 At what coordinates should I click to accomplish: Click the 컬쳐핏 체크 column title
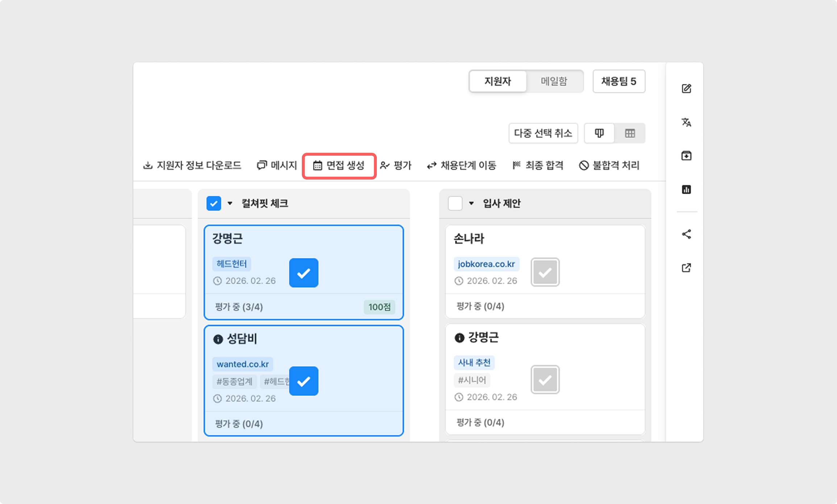[x=265, y=203]
